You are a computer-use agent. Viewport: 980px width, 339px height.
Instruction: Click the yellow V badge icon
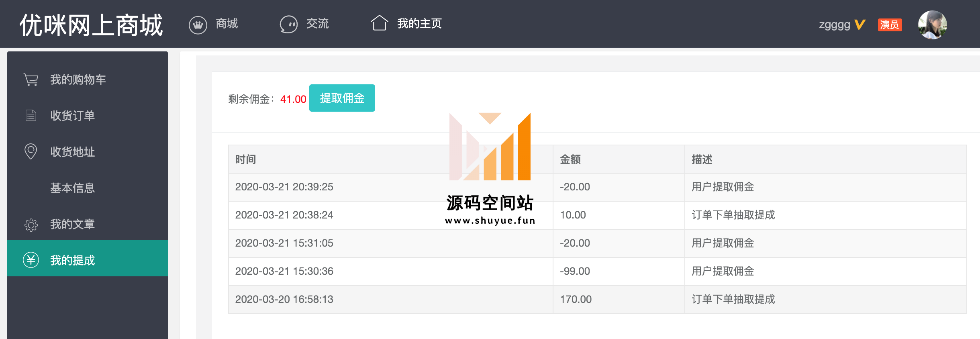pyautogui.click(x=860, y=25)
